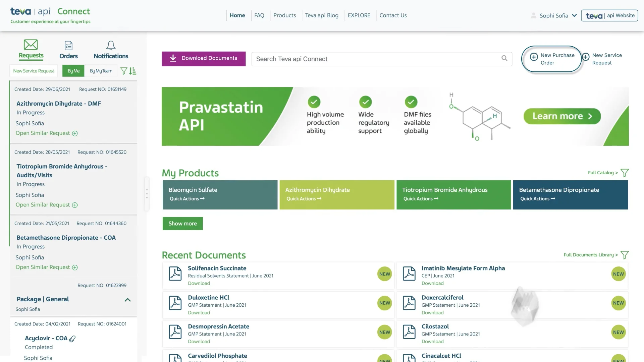Click the paperclip on Acyclovir - COA

(x=72, y=339)
